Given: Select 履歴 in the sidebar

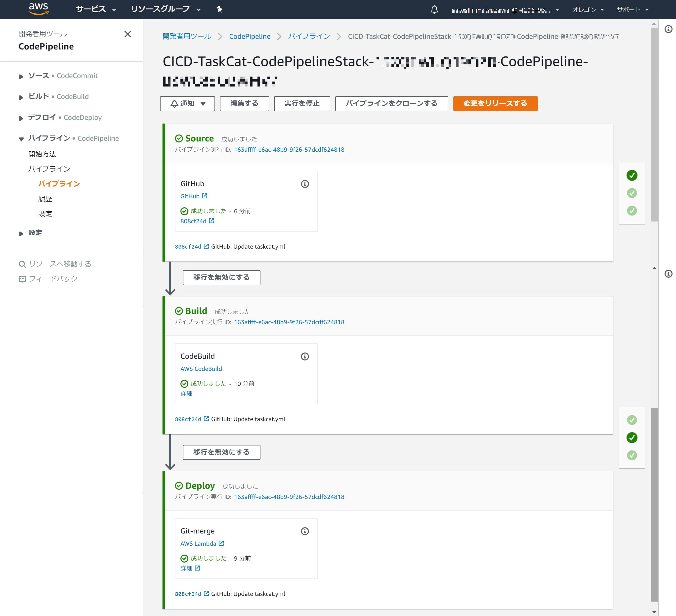Looking at the screenshot, I should pos(45,199).
